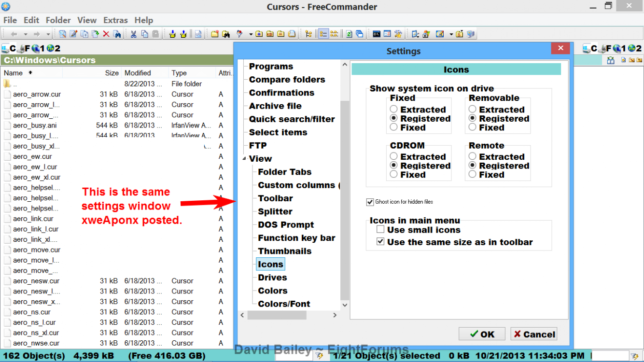This screenshot has height=362, width=644.
Task: Toggle Ghost icon for hidden files
Action: 370,202
